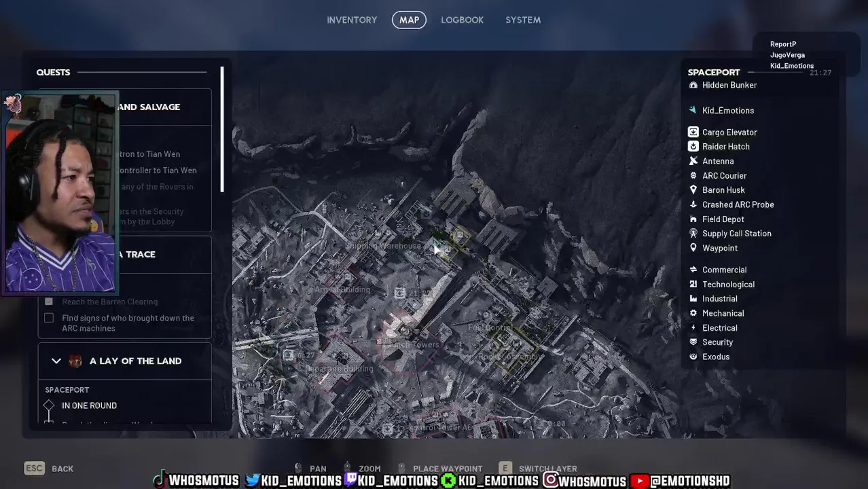This screenshot has width=868, height=489.
Task: Click the Crashed ARC Probe legend icon
Action: point(693,204)
